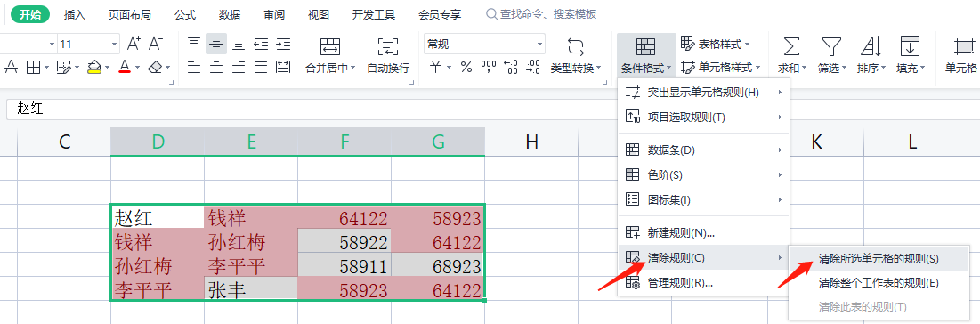
Task: Apply the yen currency format
Action: (x=435, y=67)
